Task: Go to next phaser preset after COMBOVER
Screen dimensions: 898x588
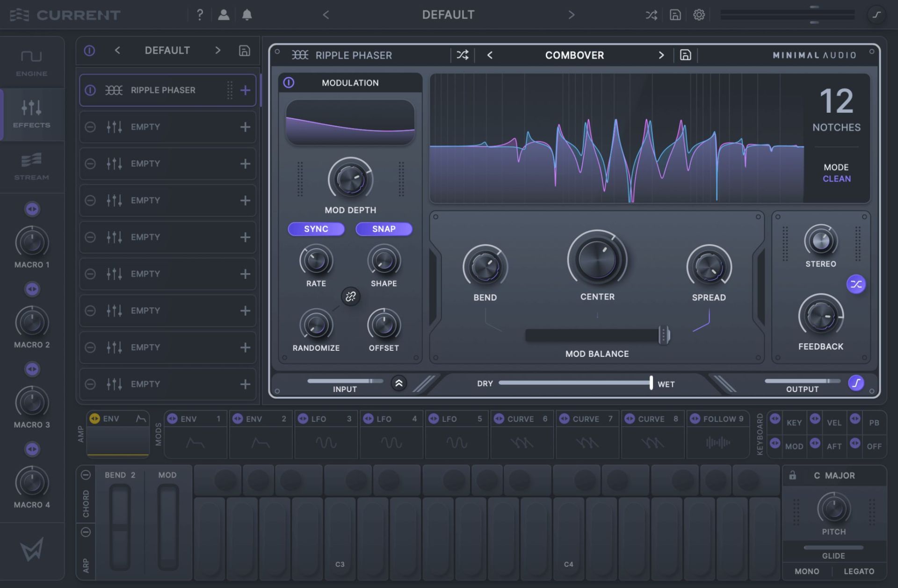Action: tap(661, 55)
